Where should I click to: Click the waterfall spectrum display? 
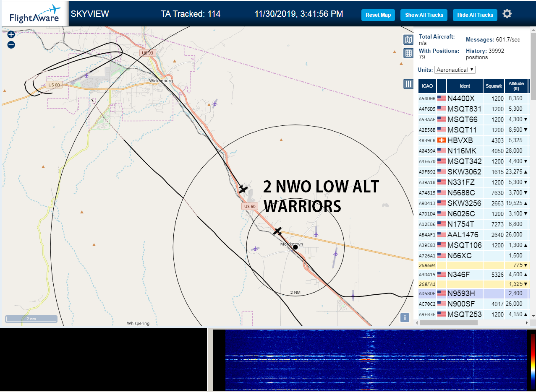click(x=376, y=360)
